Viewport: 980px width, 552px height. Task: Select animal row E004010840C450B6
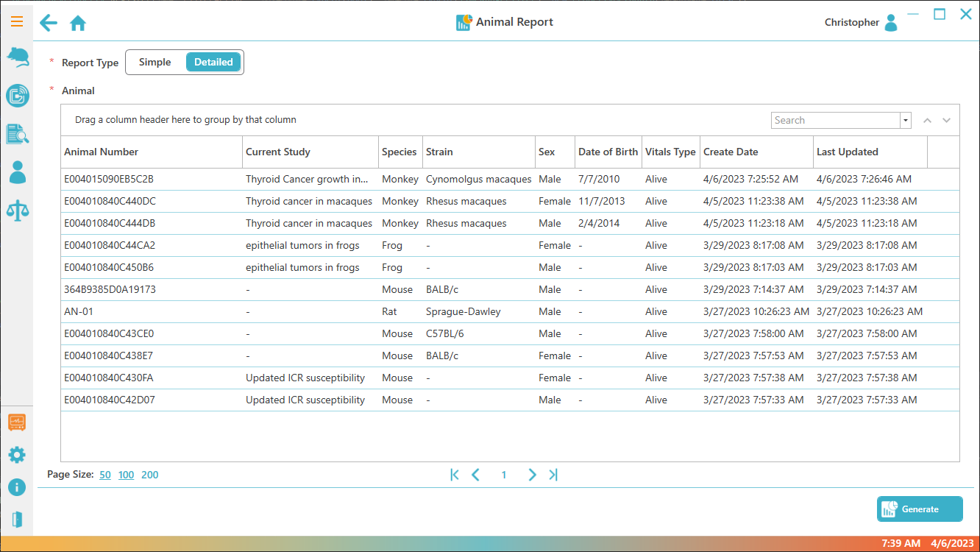(510, 268)
